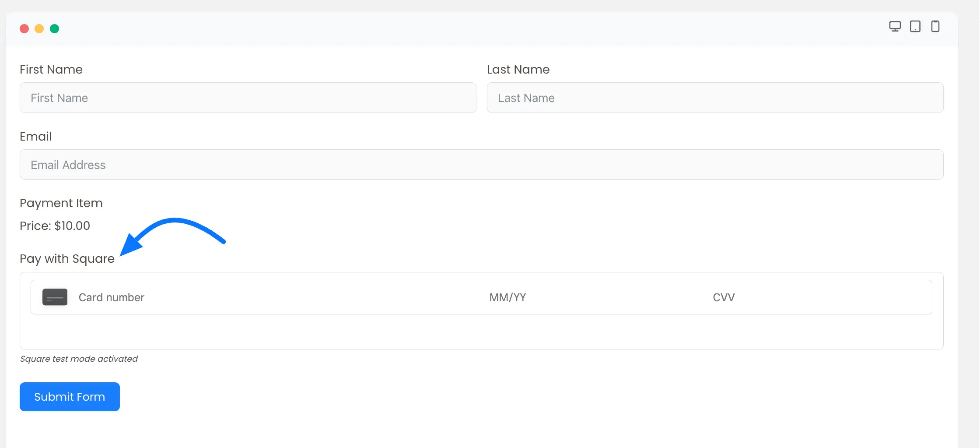The image size is (980, 448).
Task: Click the yellow window dot
Action: pos(39,29)
